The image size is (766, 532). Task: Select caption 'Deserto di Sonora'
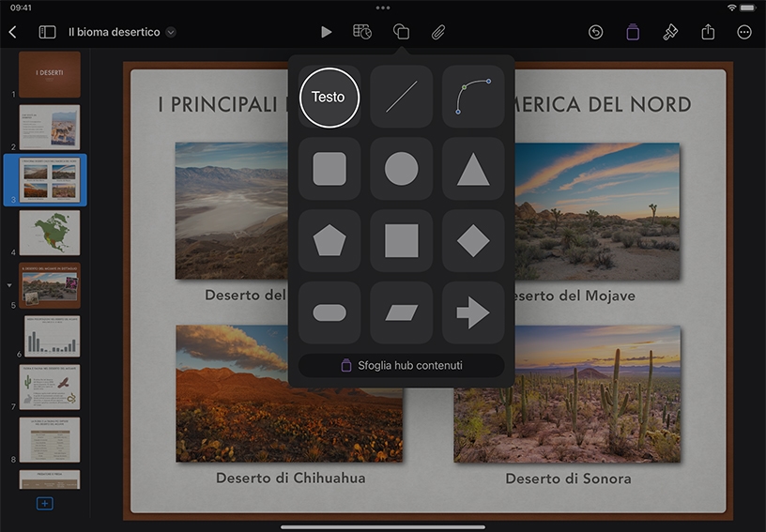568,479
